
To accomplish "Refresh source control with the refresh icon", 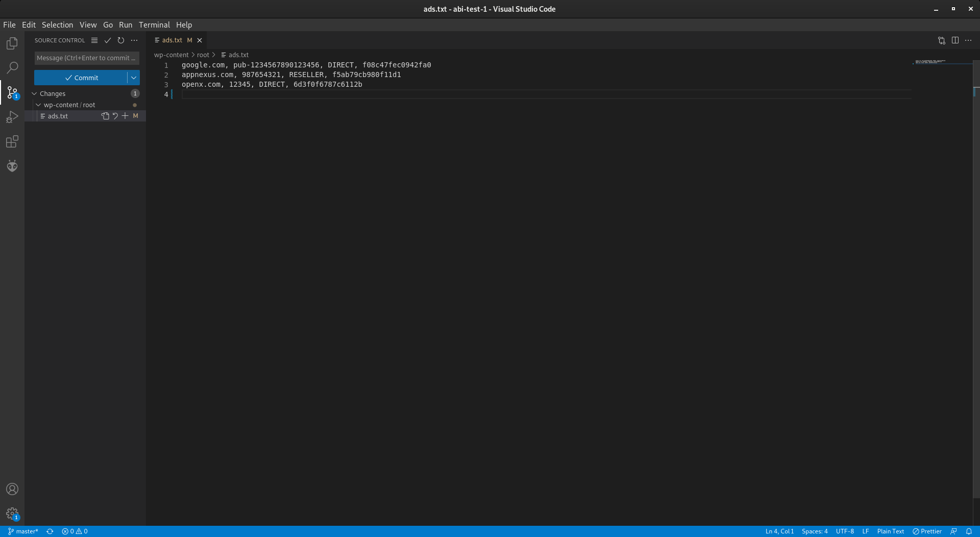I will tap(121, 40).
